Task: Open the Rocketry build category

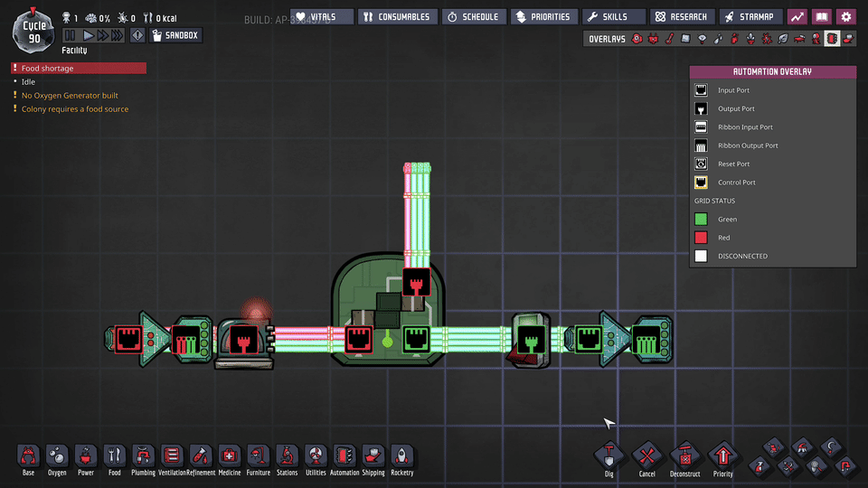Action: pyautogui.click(x=401, y=455)
